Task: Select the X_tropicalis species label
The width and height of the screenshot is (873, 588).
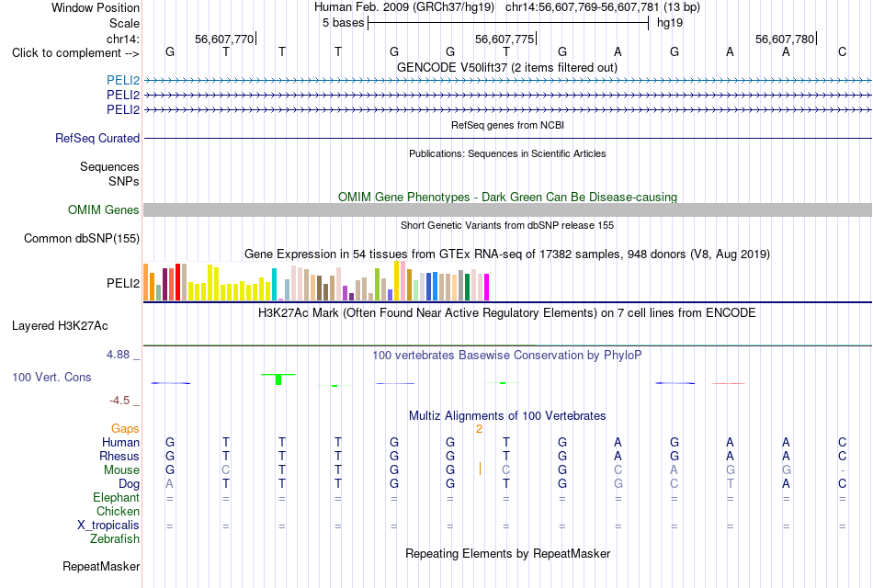Action: tap(108, 526)
